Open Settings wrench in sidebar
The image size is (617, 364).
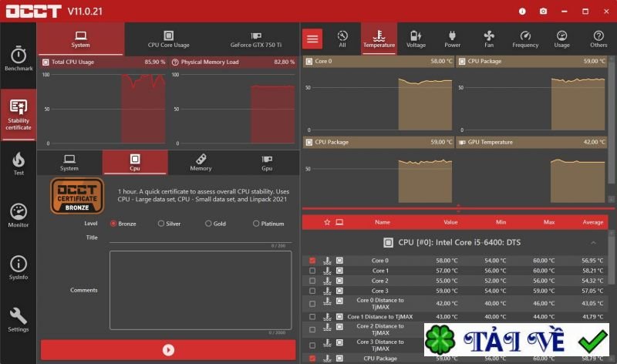click(x=19, y=319)
